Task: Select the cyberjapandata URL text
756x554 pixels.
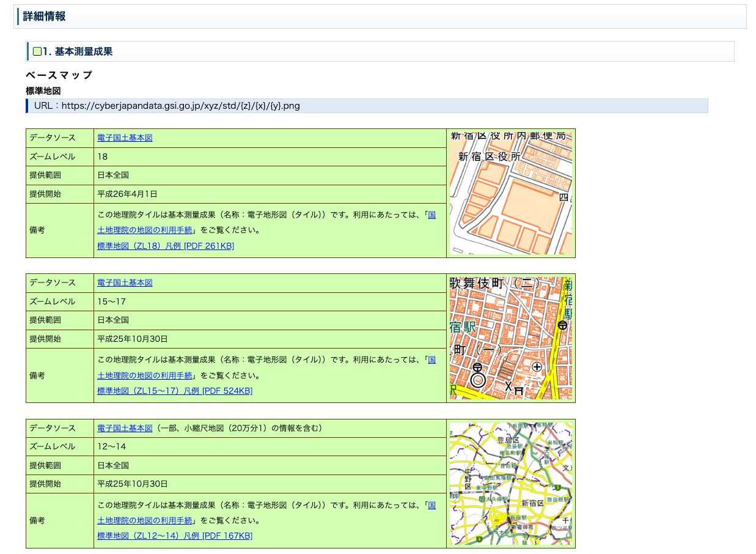Action: point(181,106)
